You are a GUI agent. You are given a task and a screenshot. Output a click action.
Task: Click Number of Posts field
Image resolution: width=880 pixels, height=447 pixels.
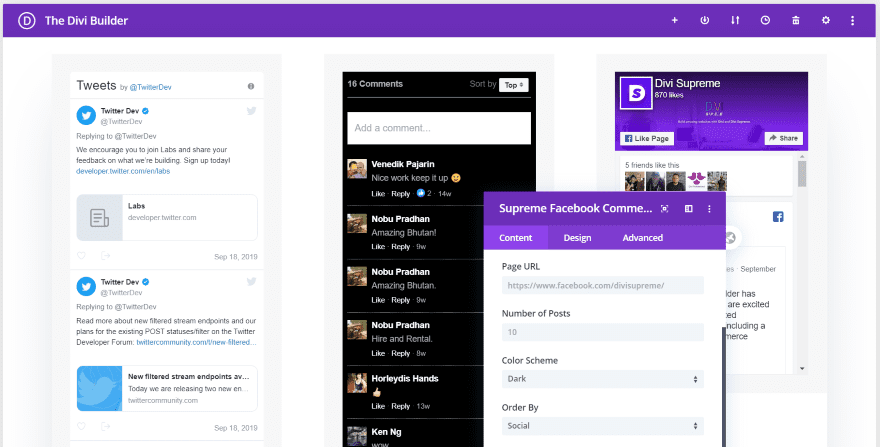pos(603,332)
